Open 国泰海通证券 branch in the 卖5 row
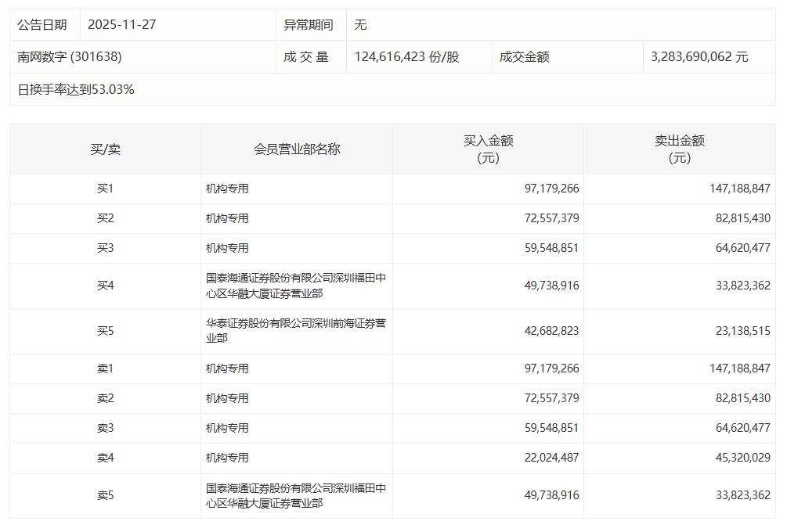This screenshot has width=787, height=532. [x=295, y=495]
